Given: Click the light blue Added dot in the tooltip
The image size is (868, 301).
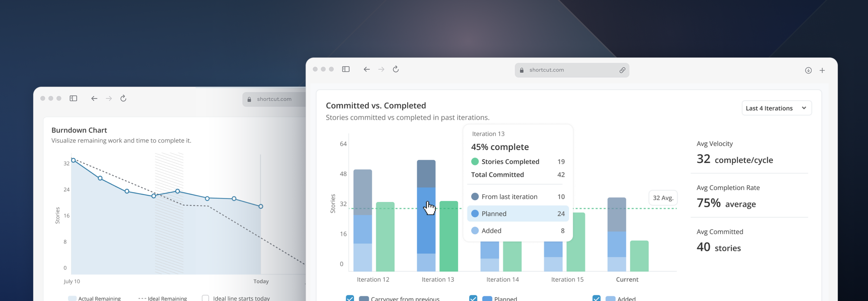Looking at the screenshot, I should pyautogui.click(x=475, y=231).
